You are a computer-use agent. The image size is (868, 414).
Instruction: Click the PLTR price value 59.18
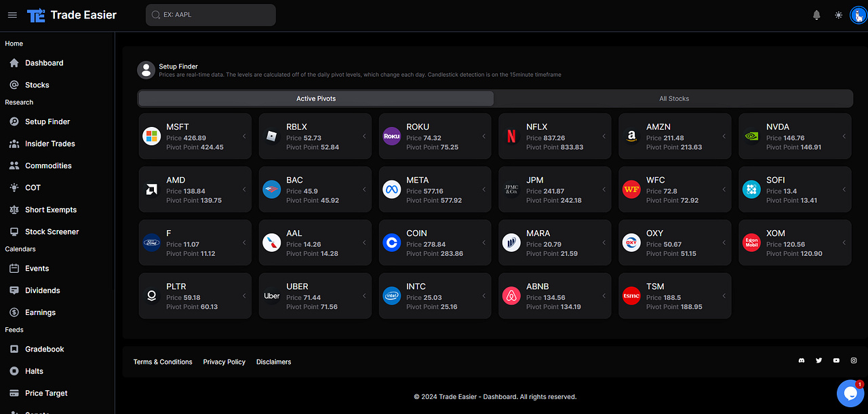coord(192,297)
